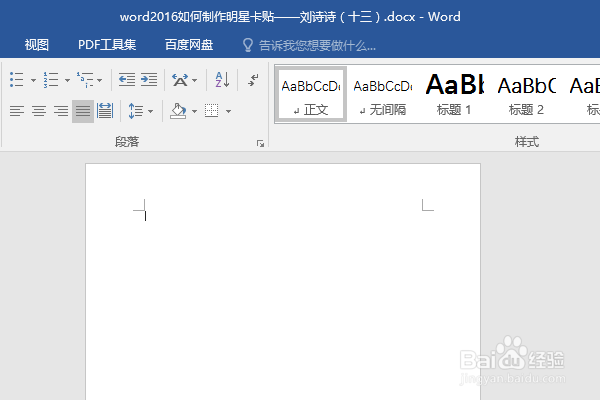Screen dimensions: 600x400
Task: Center the paragraph text
Action: pyautogui.click(x=39, y=111)
